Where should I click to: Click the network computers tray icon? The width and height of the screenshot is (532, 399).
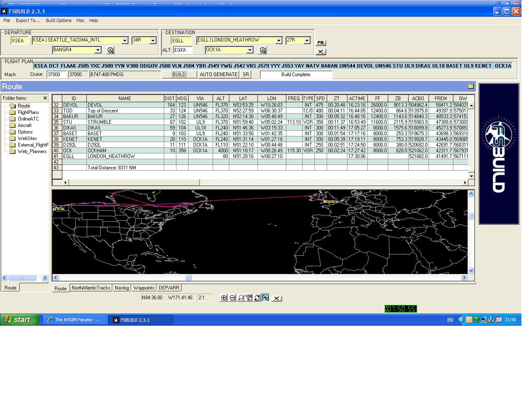[484, 320]
